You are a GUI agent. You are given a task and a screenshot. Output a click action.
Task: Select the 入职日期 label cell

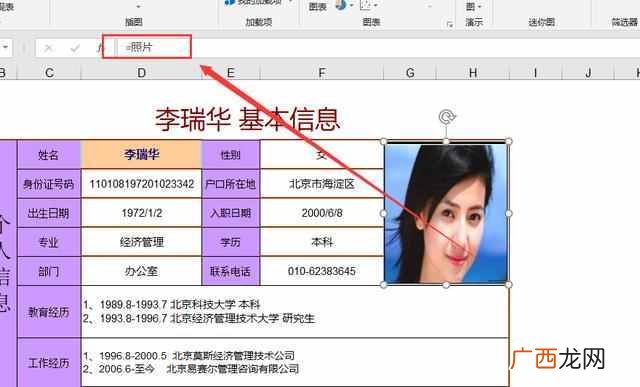tap(231, 213)
